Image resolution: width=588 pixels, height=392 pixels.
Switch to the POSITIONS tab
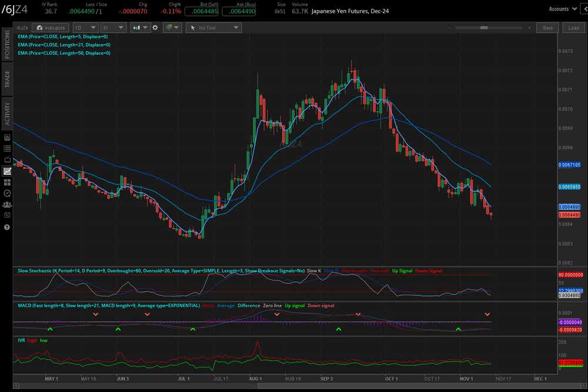click(x=7, y=46)
